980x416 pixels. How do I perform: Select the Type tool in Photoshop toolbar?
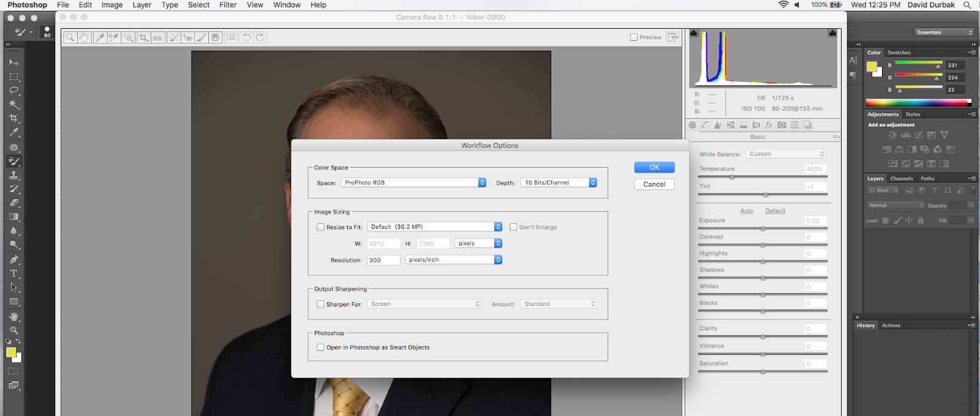point(13,273)
